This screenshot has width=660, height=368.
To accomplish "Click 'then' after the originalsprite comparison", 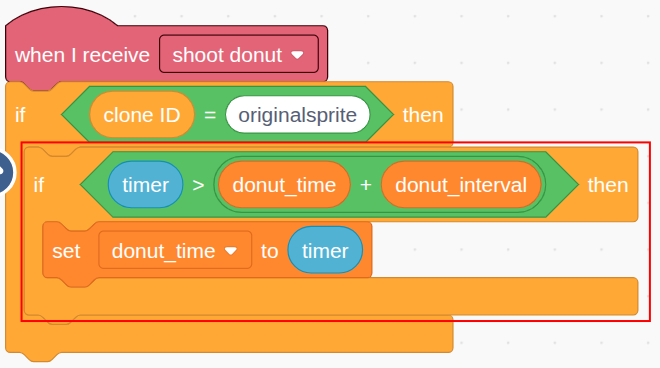I will pos(423,115).
